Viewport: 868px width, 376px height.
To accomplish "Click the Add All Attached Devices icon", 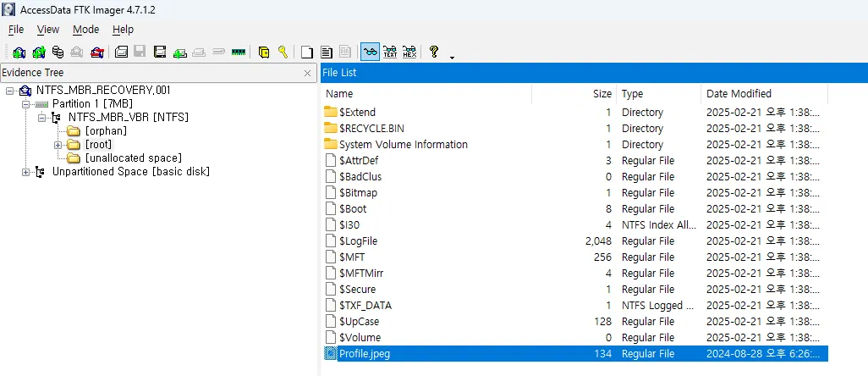I will pyautogui.click(x=38, y=52).
